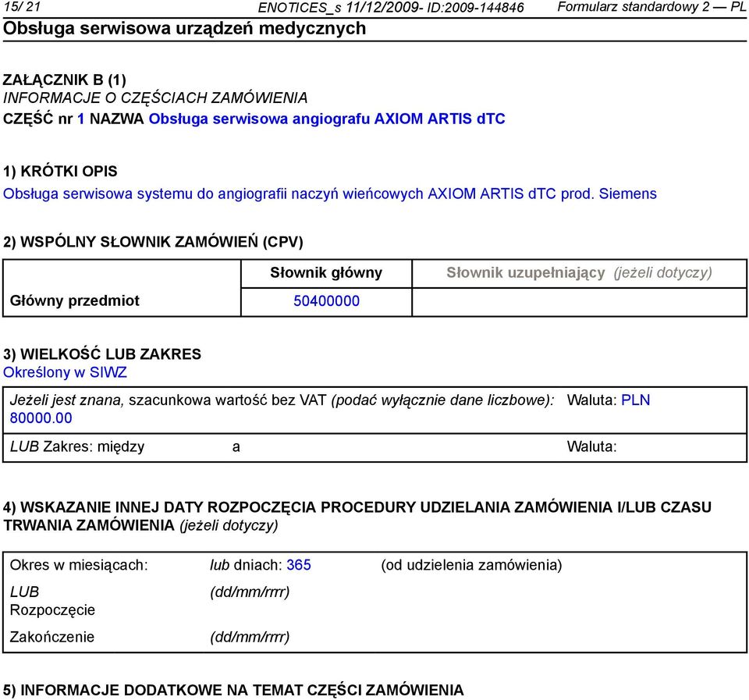Click 'szacunkowa wartość bez VAT' label
This screenshot has width=749, height=700.
(x=227, y=400)
